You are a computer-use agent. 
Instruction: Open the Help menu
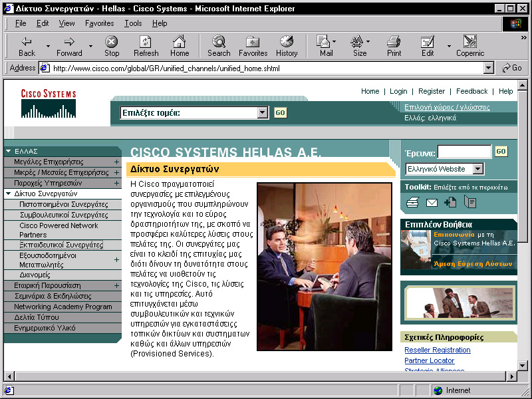pyautogui.click(x=160, y=23)
